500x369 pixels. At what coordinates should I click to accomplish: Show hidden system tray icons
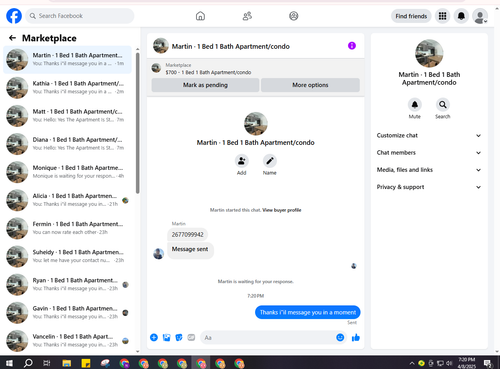click(412, 363)
